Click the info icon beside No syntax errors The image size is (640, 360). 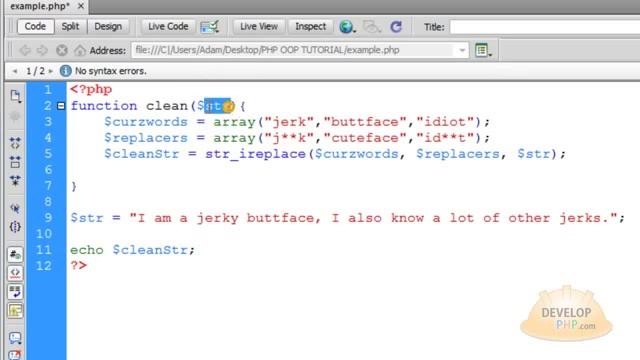click(x=65, y=71)
